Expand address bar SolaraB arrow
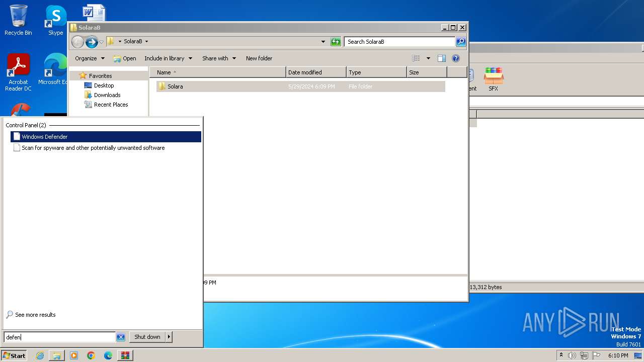644x362 pixels. (x=146, y=41)
